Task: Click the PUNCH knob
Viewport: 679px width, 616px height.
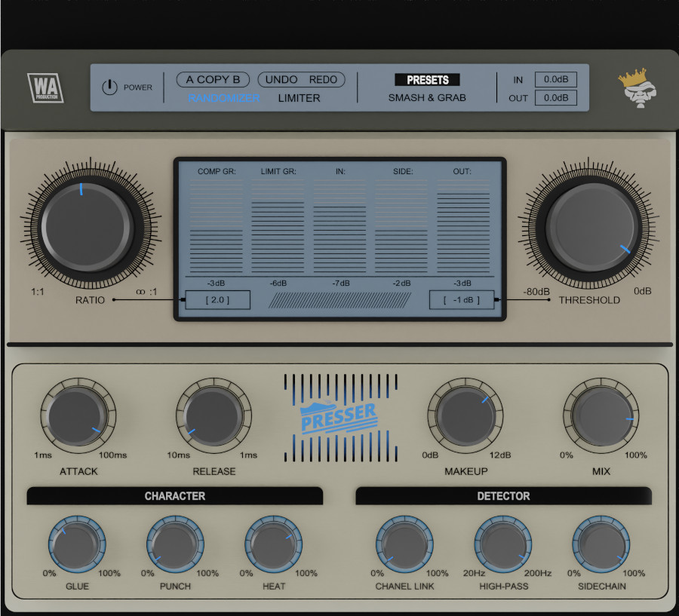Action: pos(175,544)
